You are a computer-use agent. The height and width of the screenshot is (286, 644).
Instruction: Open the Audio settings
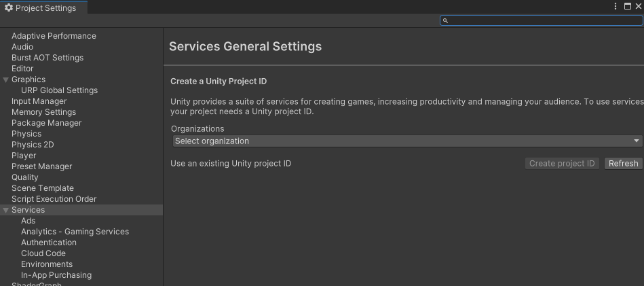(x=22, y=47)
